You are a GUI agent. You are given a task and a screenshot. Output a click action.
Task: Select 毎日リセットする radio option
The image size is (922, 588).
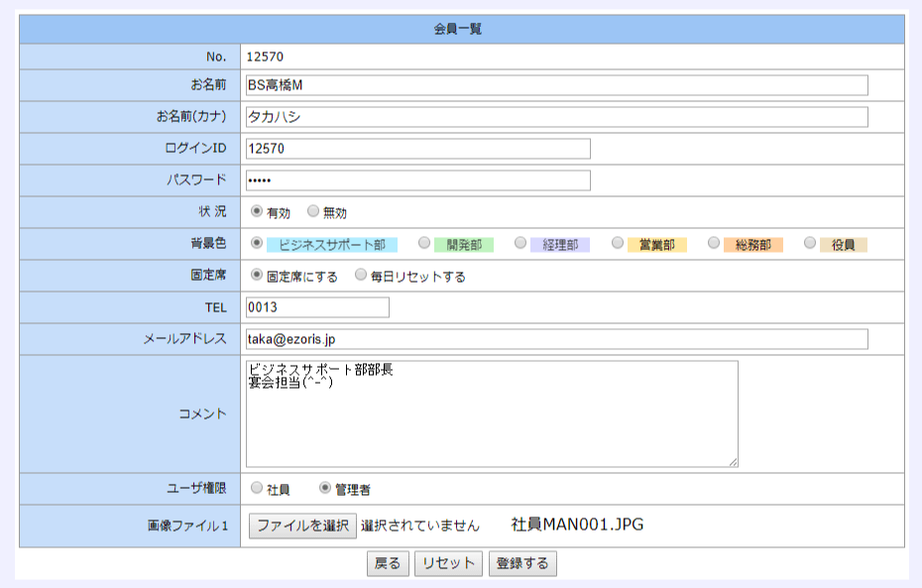(361, 275)
